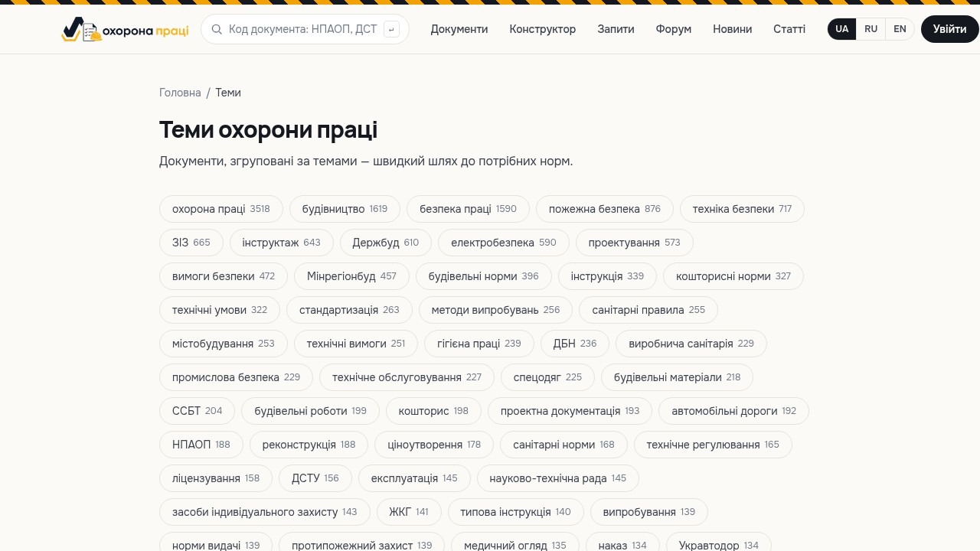Select the гігієна праці 239 tag
The width and height of the screenshot is (980, 551).
[x=479, y=344]
